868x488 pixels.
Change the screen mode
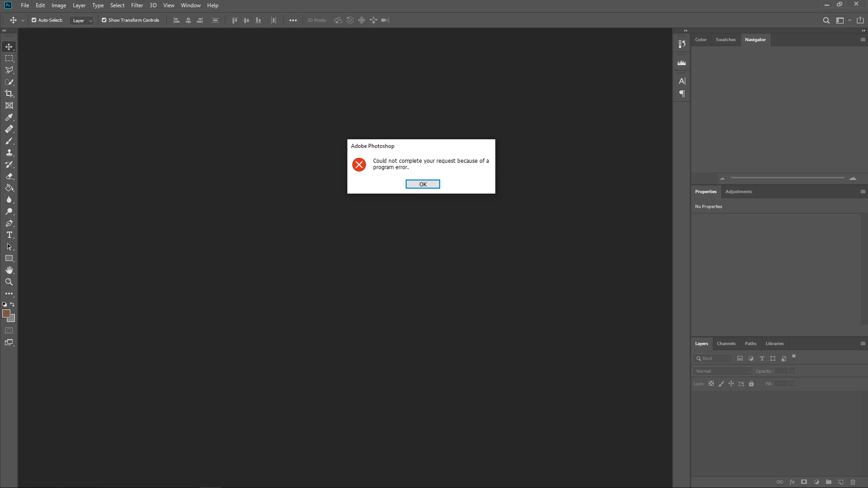(9, 342)
